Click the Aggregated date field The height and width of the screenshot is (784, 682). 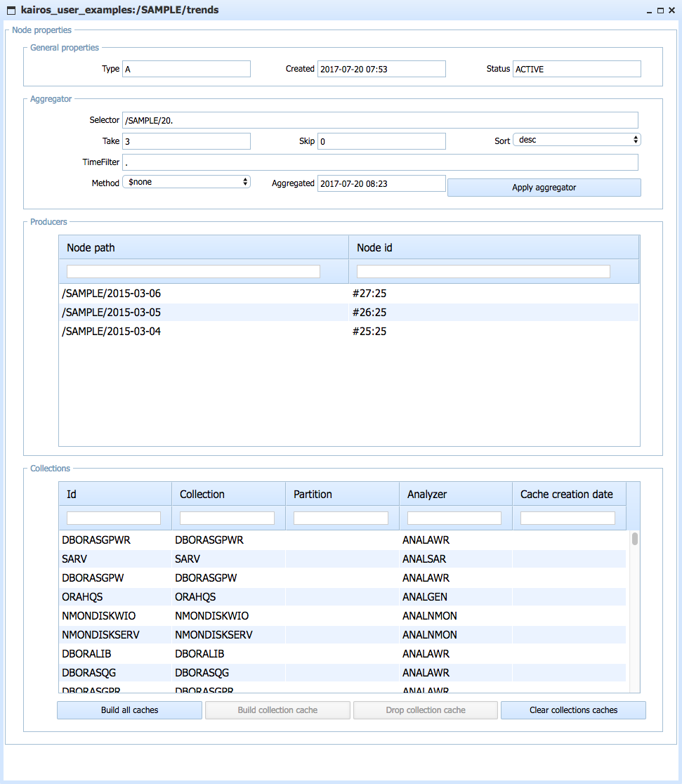tap(381, 183)
